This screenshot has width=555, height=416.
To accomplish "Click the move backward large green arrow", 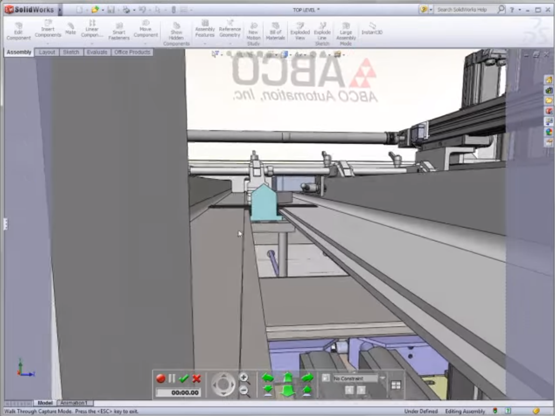I will coord(287,391).
